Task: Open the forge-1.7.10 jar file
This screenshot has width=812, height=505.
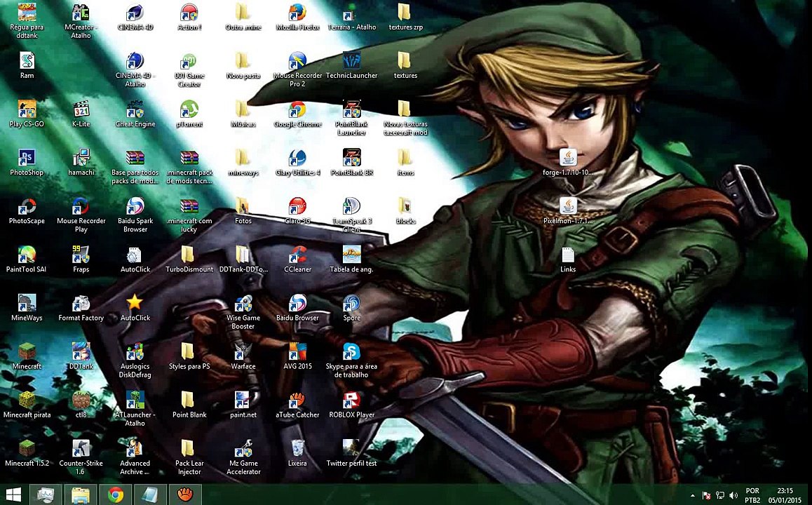Action: click(x=568, y=157)
